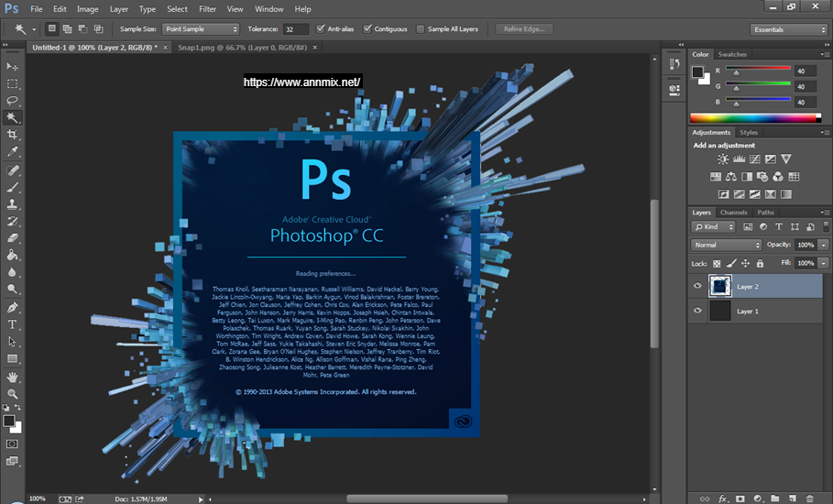This screenshot has width=833, height=504.
Task: Hide Layer 2 with eye icon
Action: point(697,286)
